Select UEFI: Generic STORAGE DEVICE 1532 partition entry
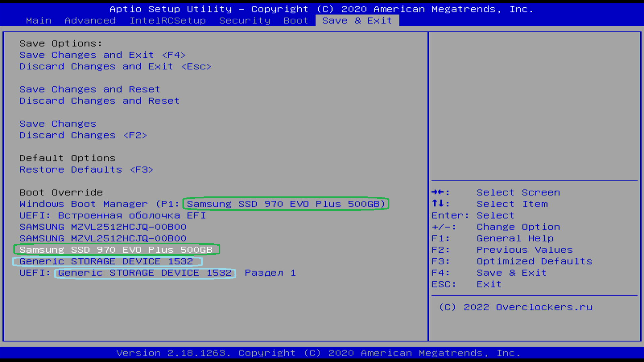Viewport: 644px width, 362px height. pos(157,273)
